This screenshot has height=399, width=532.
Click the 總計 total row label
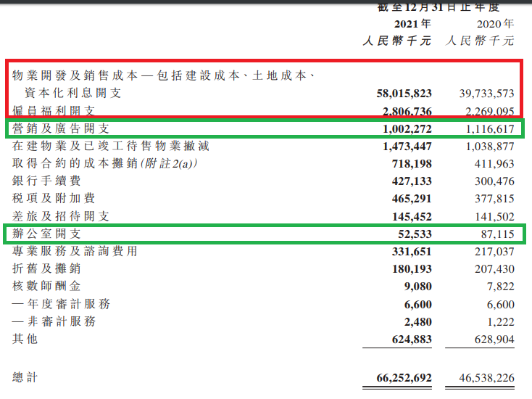pyautogui.click(x=26, y=378)
